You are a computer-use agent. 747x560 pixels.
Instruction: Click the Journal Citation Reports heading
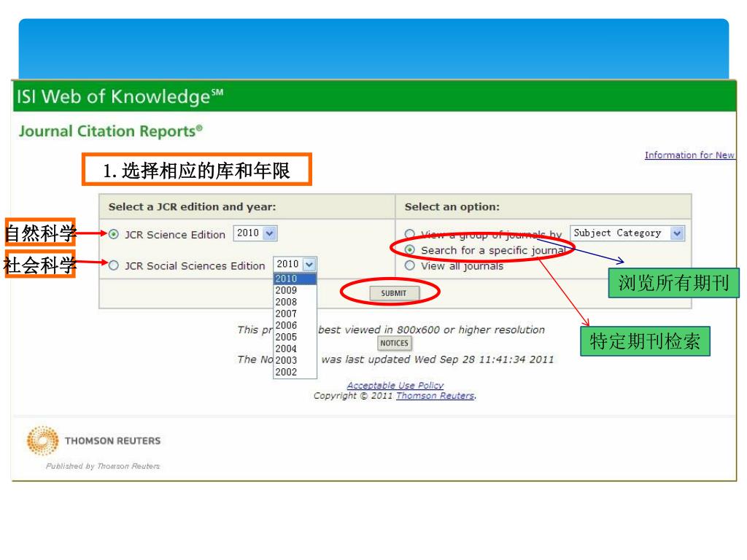[x=111, y=131]
